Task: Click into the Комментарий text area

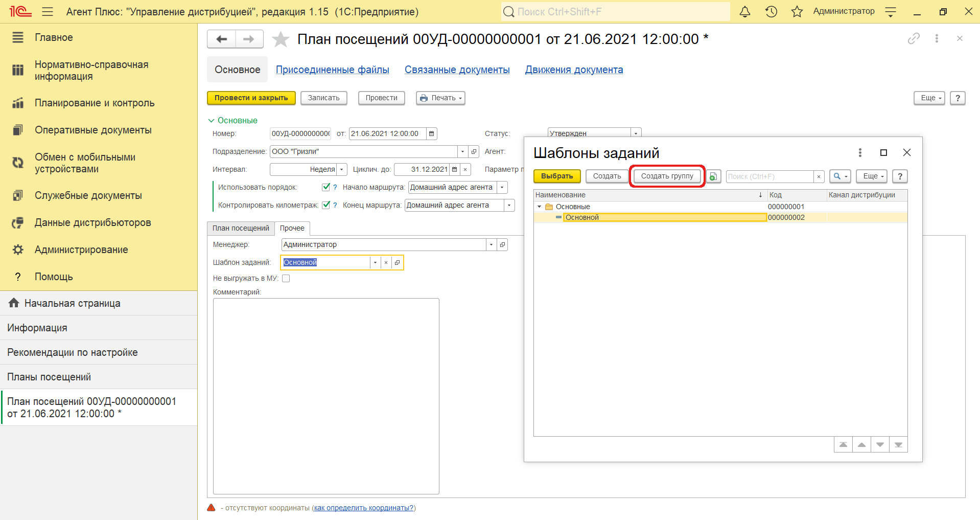Action: (326, 396)
